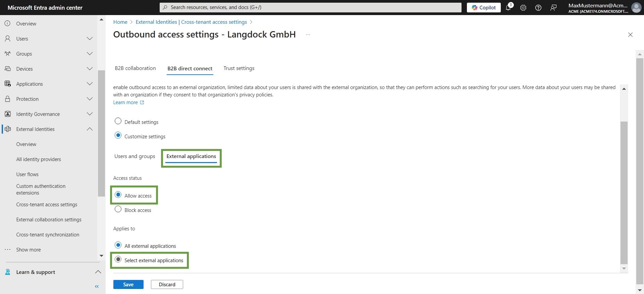Switch to the B2B collaboration tab
This screenshot has width=644, height=294.
pyautogui.click(x=135, y=68)
